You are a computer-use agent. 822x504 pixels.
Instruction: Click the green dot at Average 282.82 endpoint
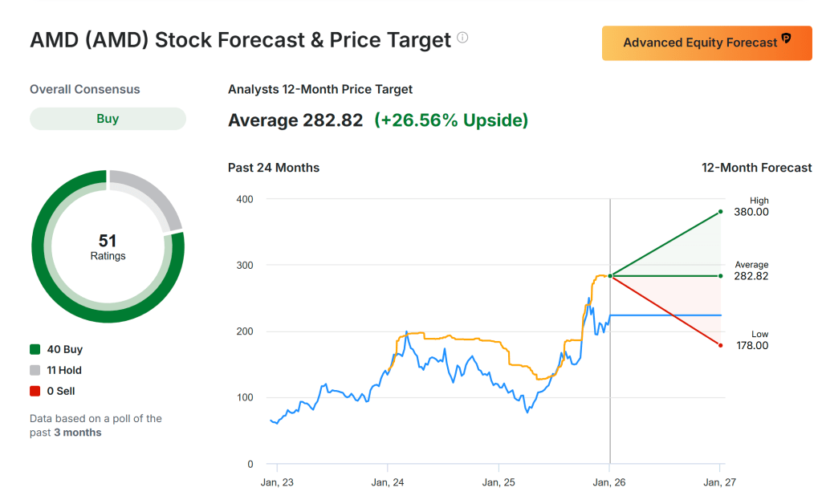[721, 276]
